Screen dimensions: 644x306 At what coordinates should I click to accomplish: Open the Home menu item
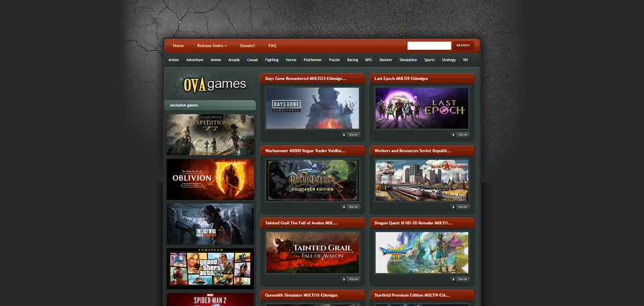(x=178, y=46)
